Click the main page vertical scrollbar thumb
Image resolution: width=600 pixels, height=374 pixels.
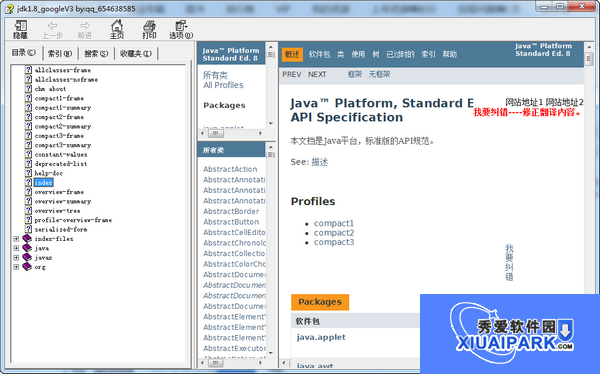[589, 59]
